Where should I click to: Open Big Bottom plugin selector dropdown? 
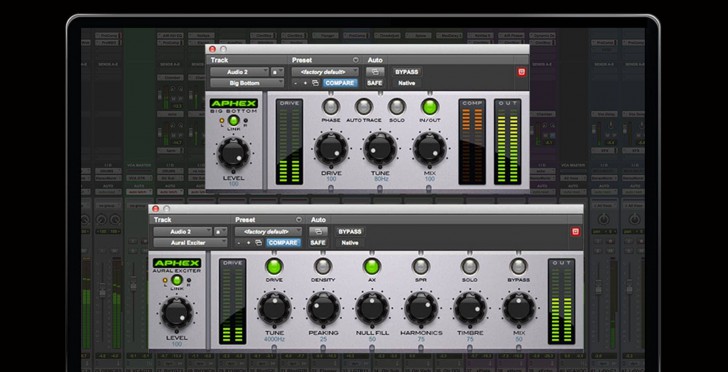(247, 83)
